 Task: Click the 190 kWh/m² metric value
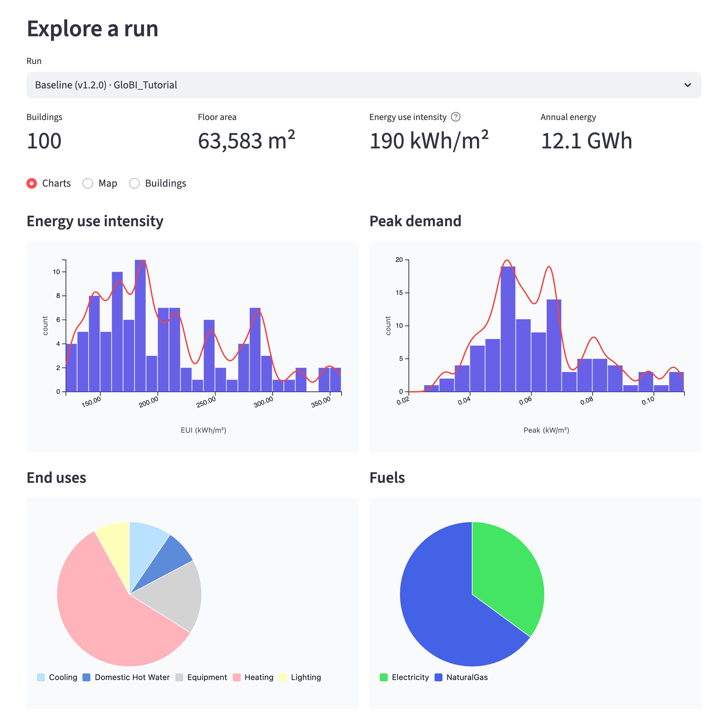tap(429, 140)
